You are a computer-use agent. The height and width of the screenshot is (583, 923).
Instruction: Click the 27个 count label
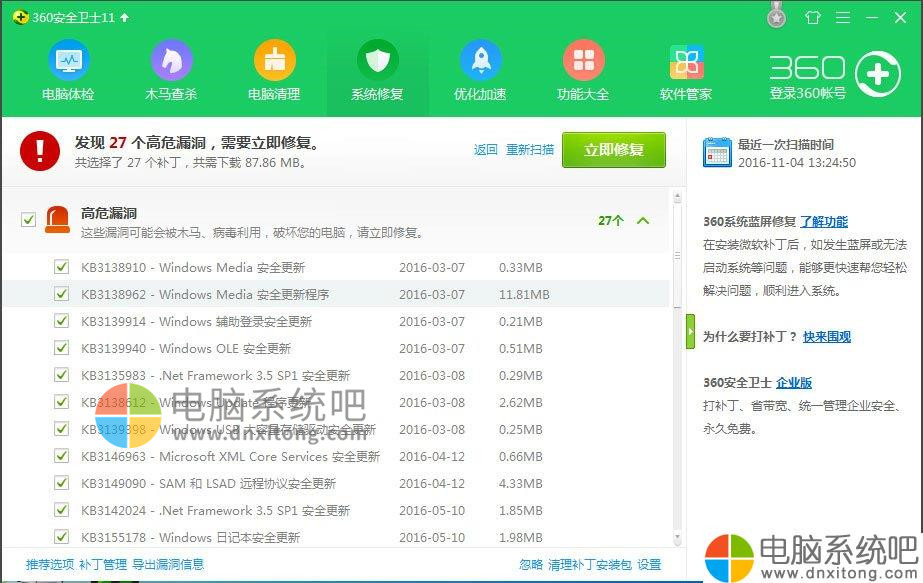(x=611, y=221)
